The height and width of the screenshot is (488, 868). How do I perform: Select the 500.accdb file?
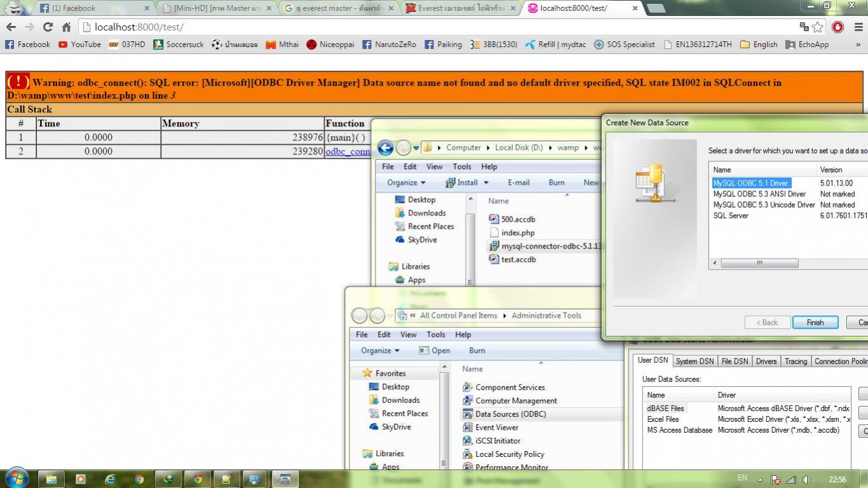point(512,219)
